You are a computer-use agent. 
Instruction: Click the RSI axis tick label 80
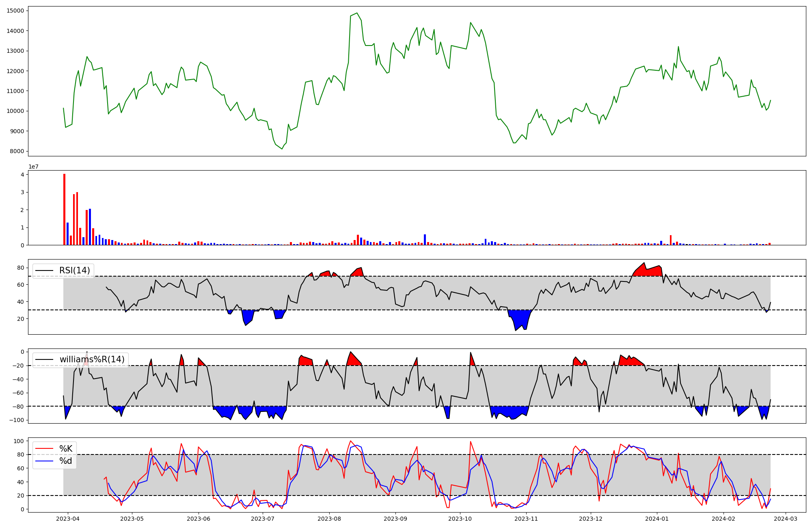[x=20, y=268]
